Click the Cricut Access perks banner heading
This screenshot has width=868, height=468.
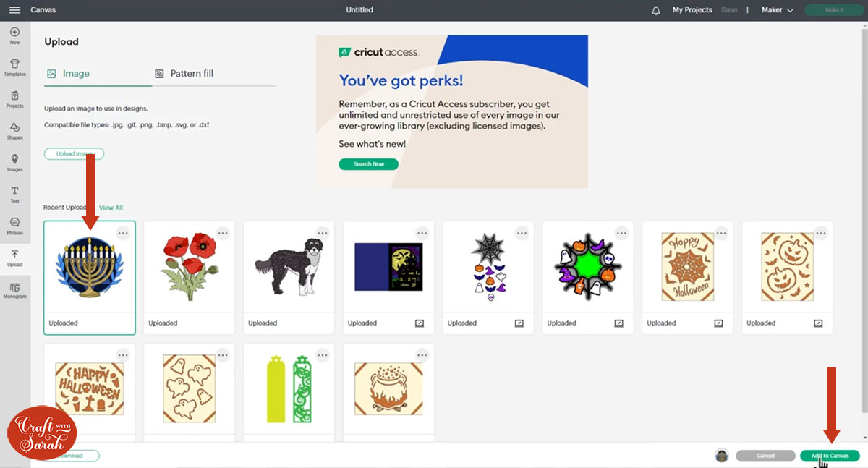(401, 80)
